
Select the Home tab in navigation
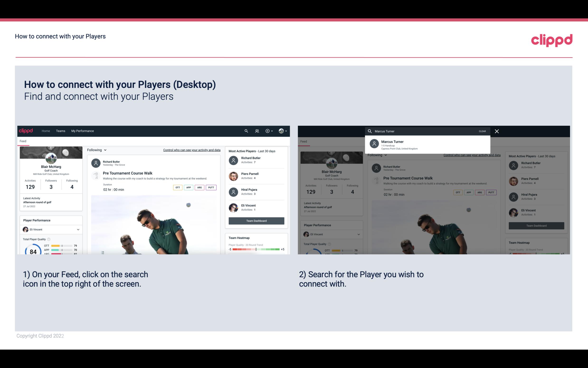tap(45, 131)
